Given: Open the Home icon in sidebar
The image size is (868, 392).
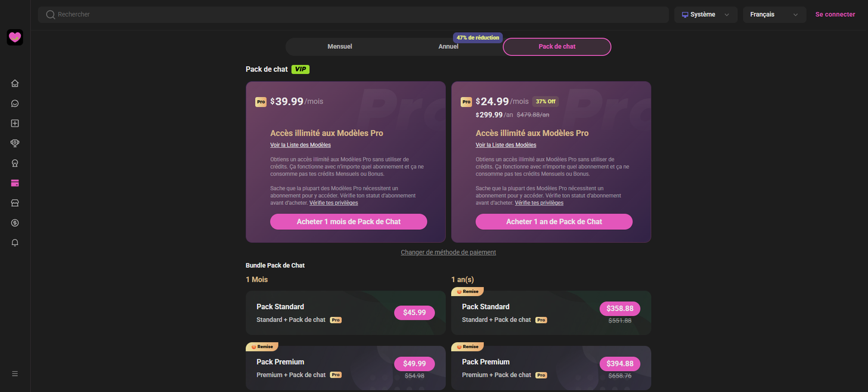Looking at the screenshot, I should 15,83.
